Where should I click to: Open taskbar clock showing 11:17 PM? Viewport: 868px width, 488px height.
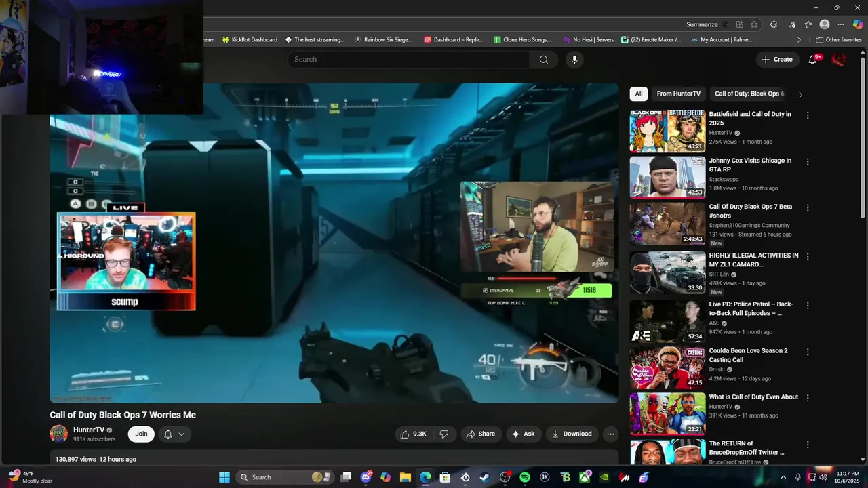click(848, 477)
